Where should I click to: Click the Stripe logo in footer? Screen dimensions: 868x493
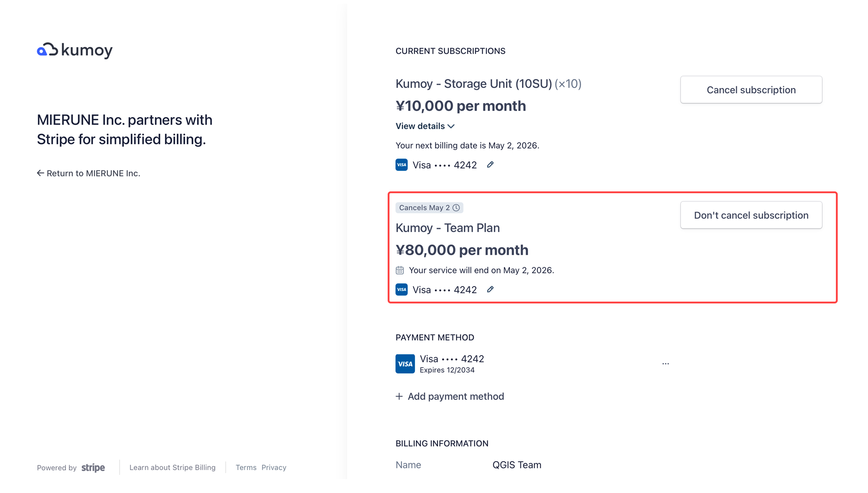[x=93, y=468]
